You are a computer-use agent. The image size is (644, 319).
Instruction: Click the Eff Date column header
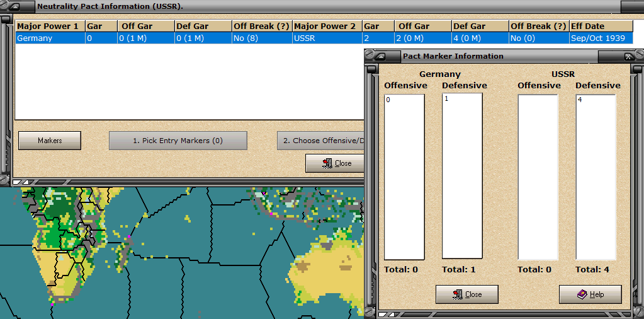(601, 26)
